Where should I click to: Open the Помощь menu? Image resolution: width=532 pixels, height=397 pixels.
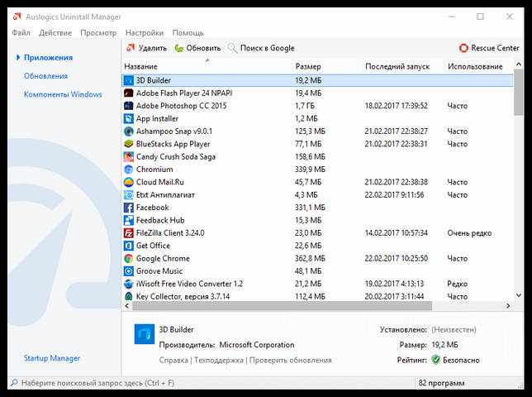tap(188, 33)
